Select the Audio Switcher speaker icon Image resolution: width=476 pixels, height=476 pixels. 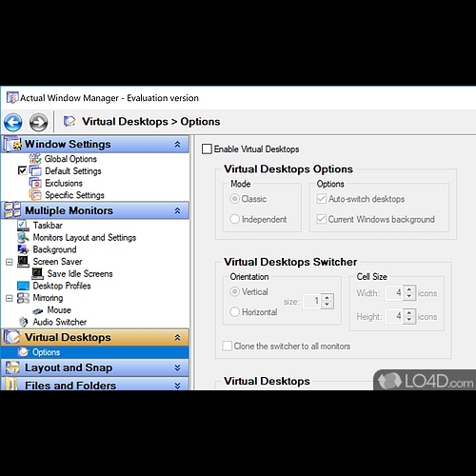coord(23,322)
